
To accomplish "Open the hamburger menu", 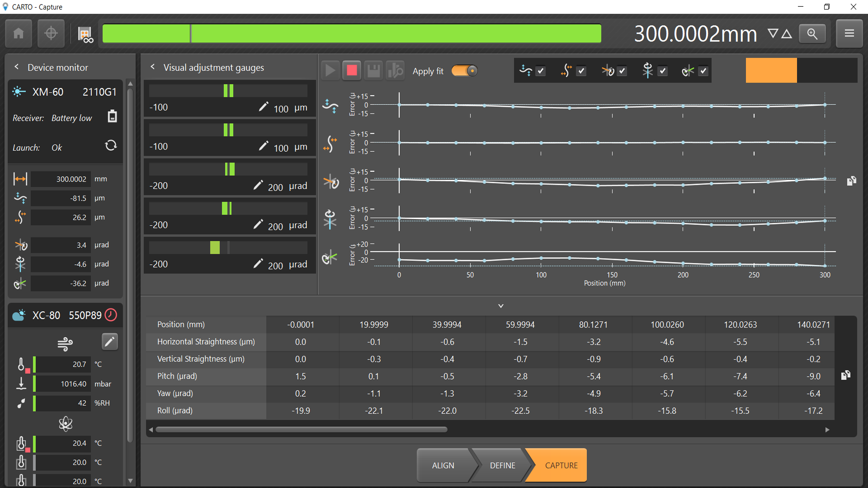I will coord(849,33).
